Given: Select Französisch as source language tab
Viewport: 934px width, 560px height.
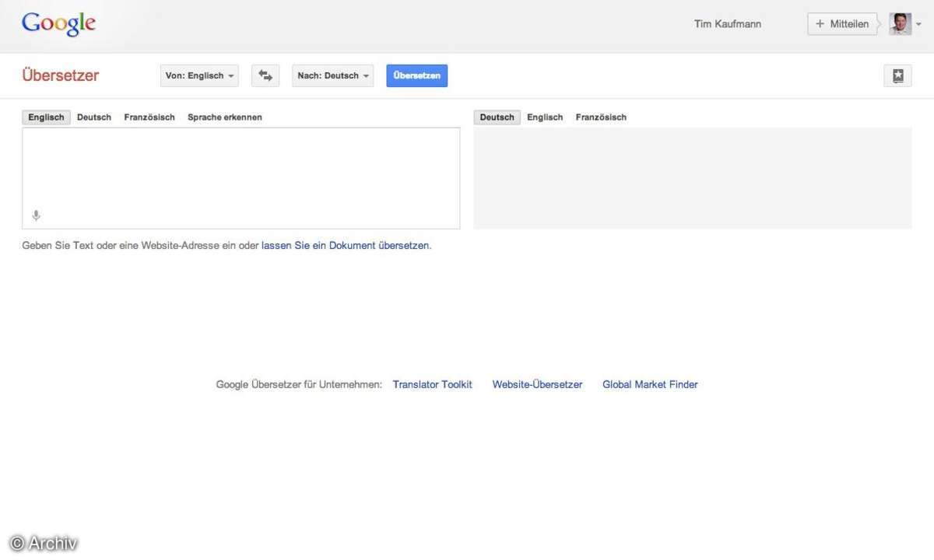Looking at the screenshot, I should [149, 117].
